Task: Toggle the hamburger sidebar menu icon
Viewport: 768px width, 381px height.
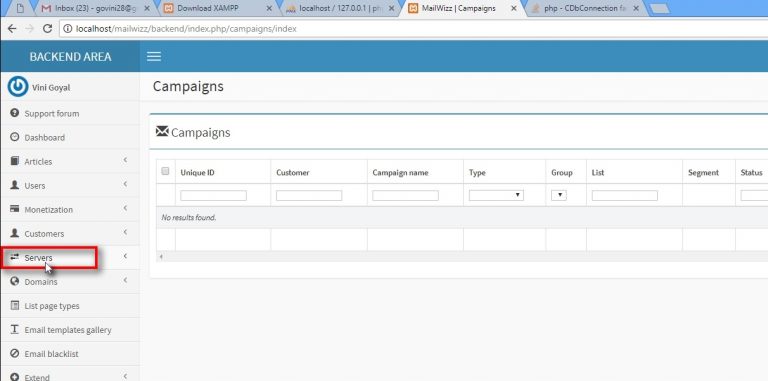Action: click(154, 56)
